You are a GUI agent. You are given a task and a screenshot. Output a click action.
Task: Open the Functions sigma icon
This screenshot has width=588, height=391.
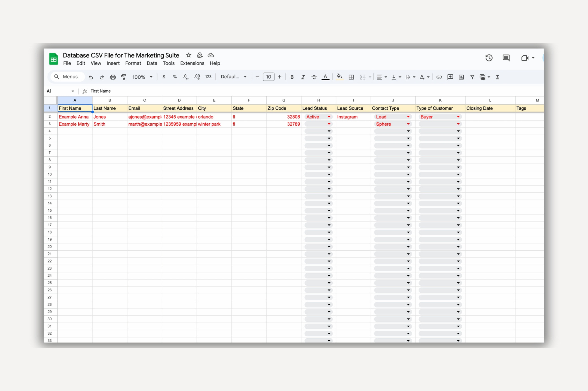tap(498, 77)
